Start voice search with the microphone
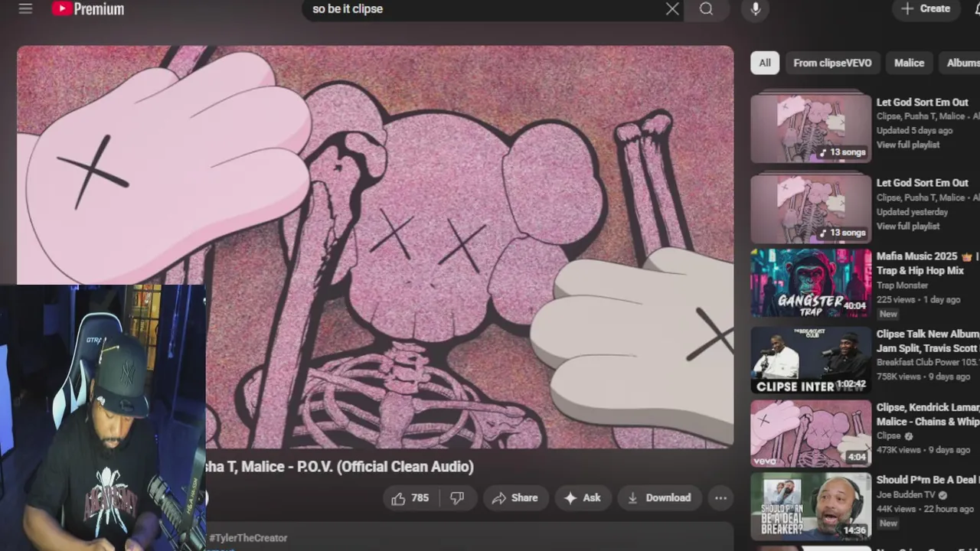 click(x=755, y=9)
